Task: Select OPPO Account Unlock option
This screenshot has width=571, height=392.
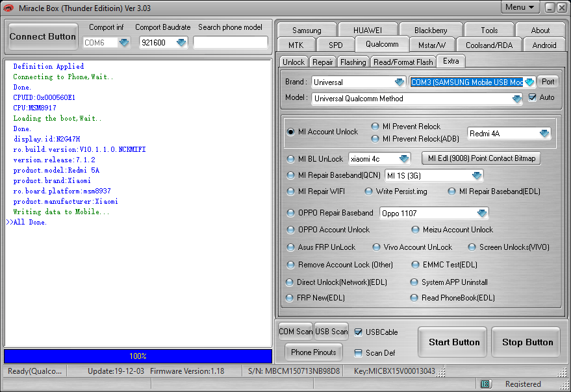Action: click(290, 230)
